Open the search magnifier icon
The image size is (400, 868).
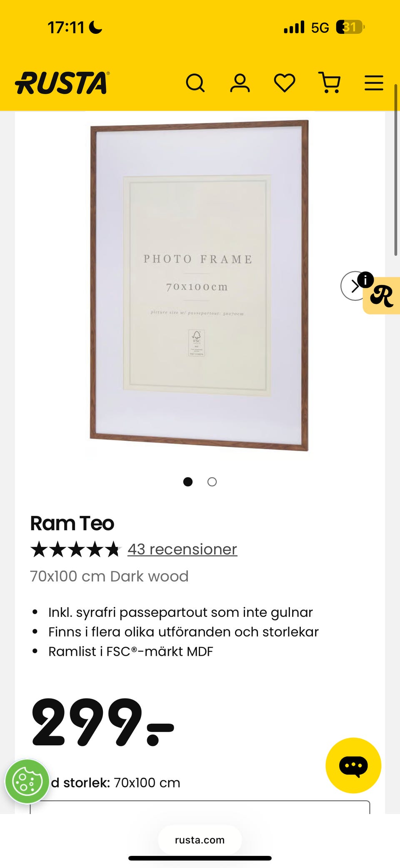tap(195, 83)
